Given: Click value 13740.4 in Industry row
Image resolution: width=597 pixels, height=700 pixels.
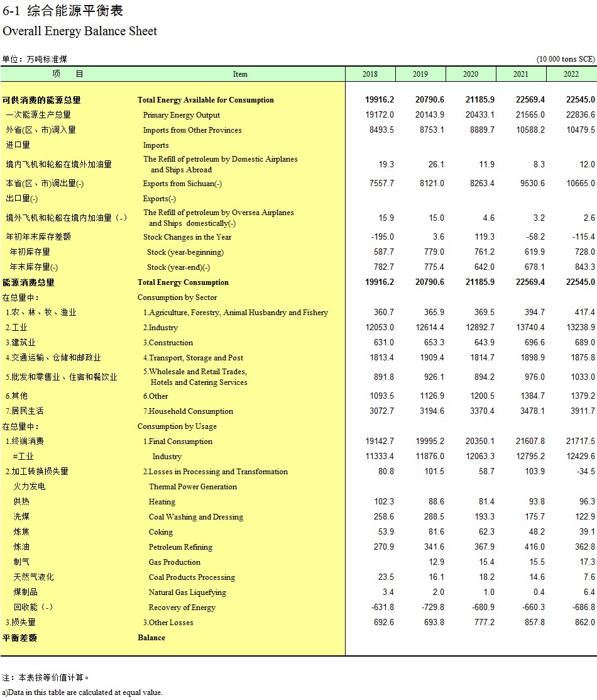Looking at the screenshot, I should point(530,327).
